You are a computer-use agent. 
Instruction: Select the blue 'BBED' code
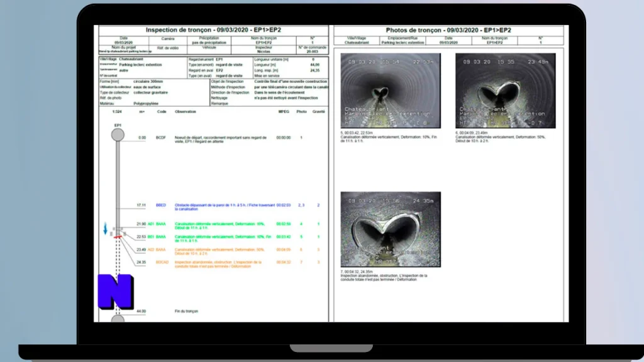tap(160, 206)
